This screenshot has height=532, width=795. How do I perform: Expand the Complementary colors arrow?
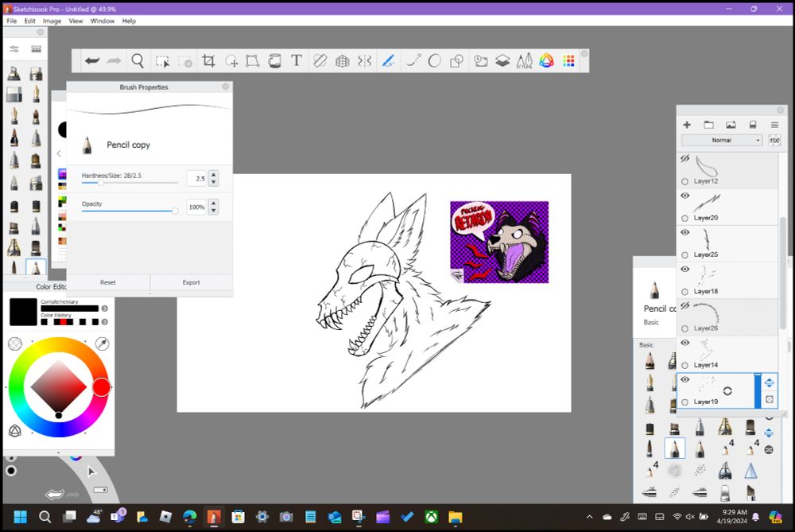click(x=104, y=309)
